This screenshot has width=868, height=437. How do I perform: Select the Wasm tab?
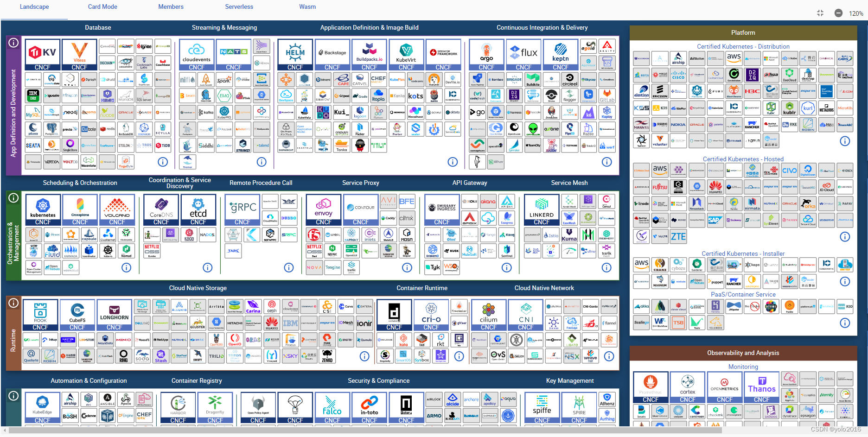307,7
